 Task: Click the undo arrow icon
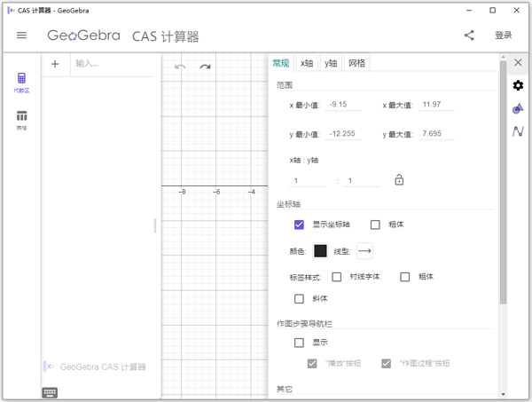[180, 67]
